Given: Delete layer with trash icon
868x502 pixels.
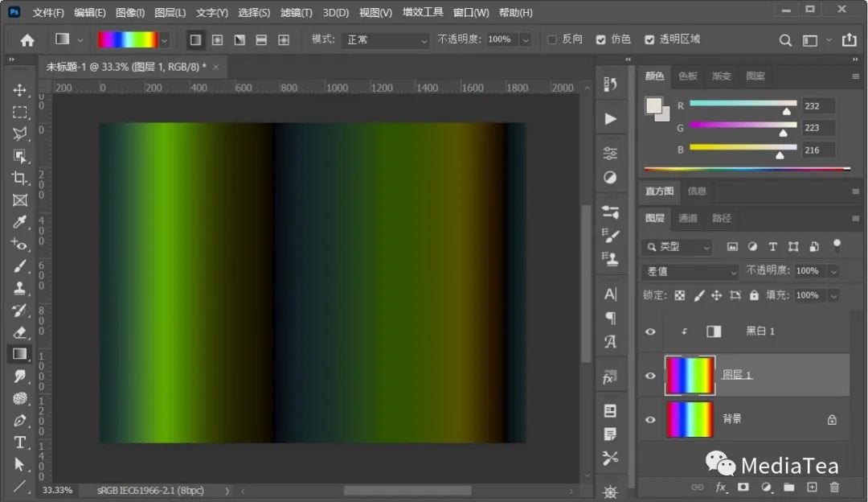Looking at the screenshot, I should pos(834,487).
